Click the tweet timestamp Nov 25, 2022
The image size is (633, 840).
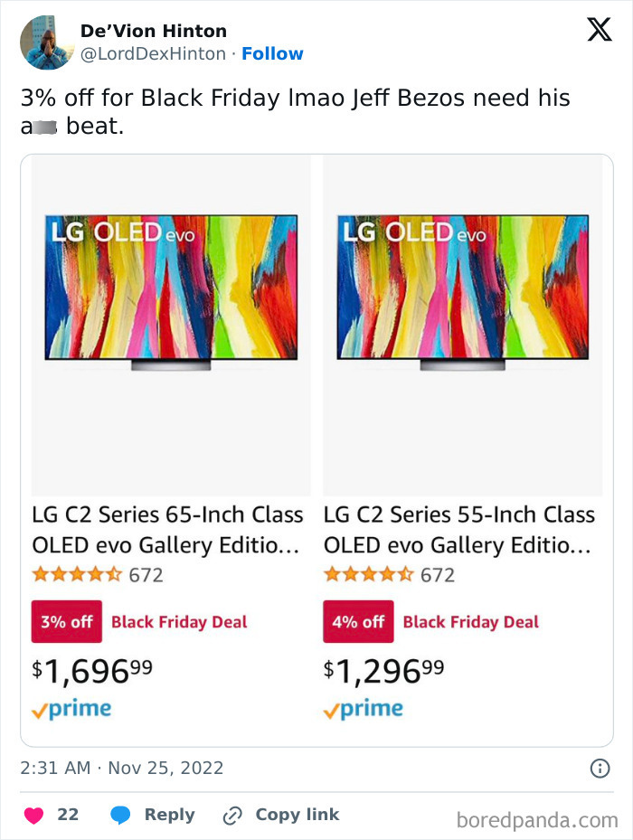[122, 768]
